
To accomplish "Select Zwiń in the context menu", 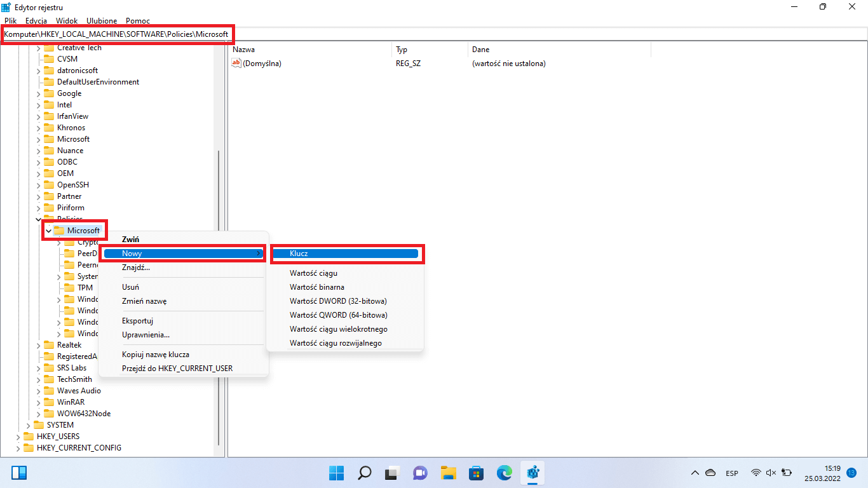I will (184, 239).
